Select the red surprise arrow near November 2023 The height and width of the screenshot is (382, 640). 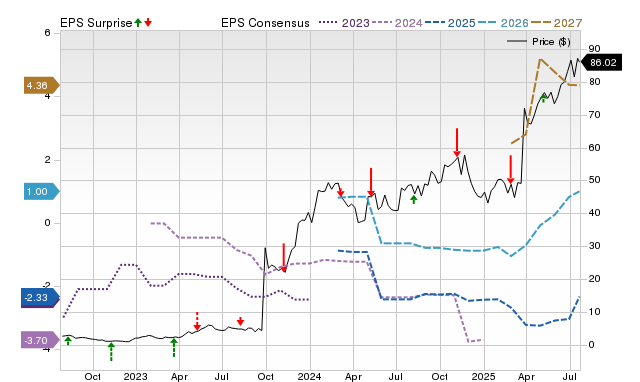(284, 258)
